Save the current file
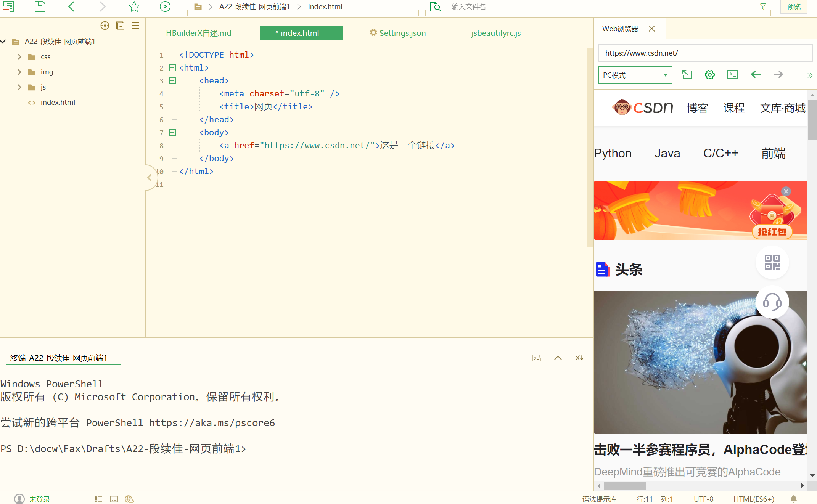The width and height of the screenshot is (817, 504). pos(40,6)
